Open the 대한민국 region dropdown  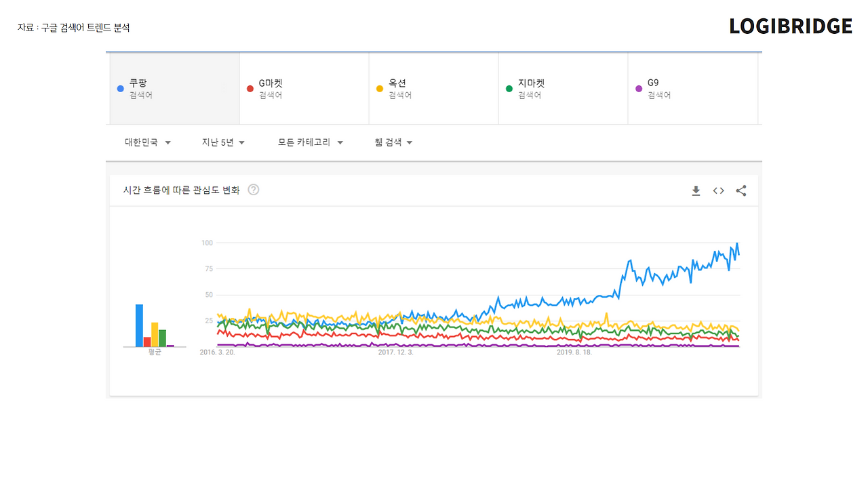tap(148, 142)
